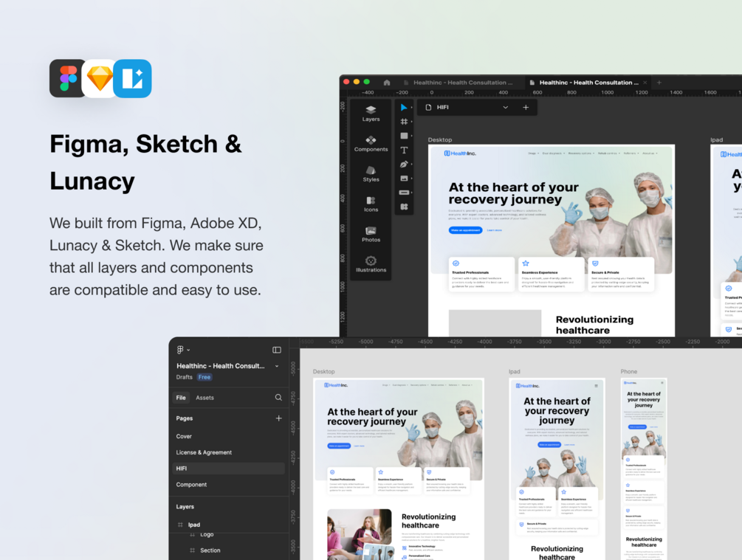Switch to the Assets tab in Figma
Image resolution: width=742 pixels, height=560 pixels.
(x=205, y=398)
